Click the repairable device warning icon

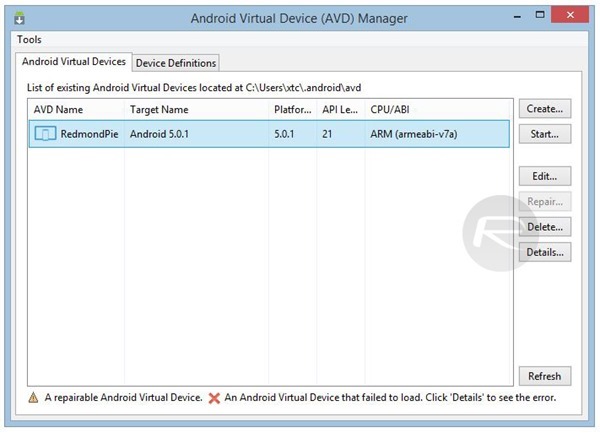[33, 398]
